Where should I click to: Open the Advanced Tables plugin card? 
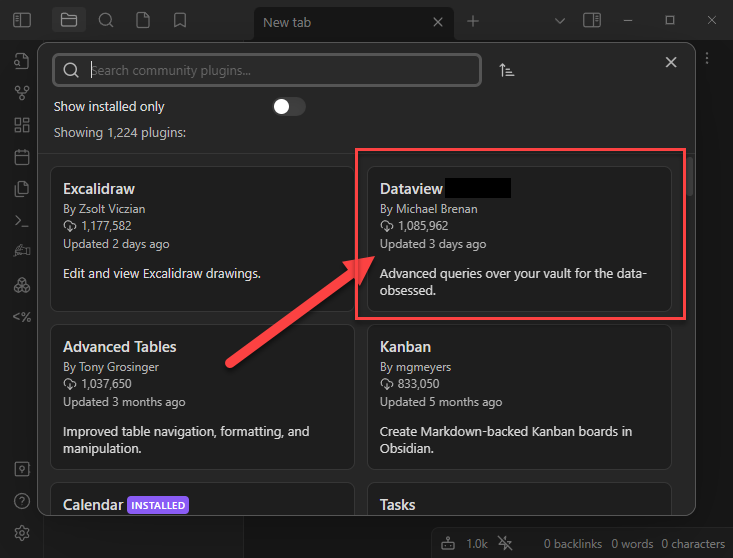[x=202, y=397]
